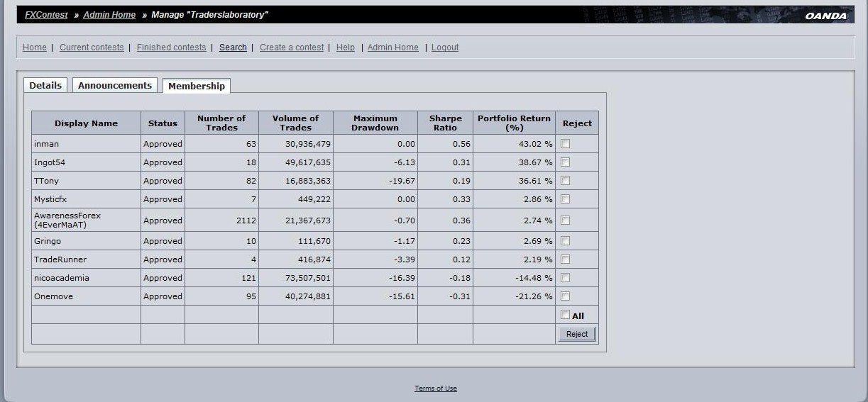Open the Create a contest link
The image size is (868, 402).
coord(292,48)
